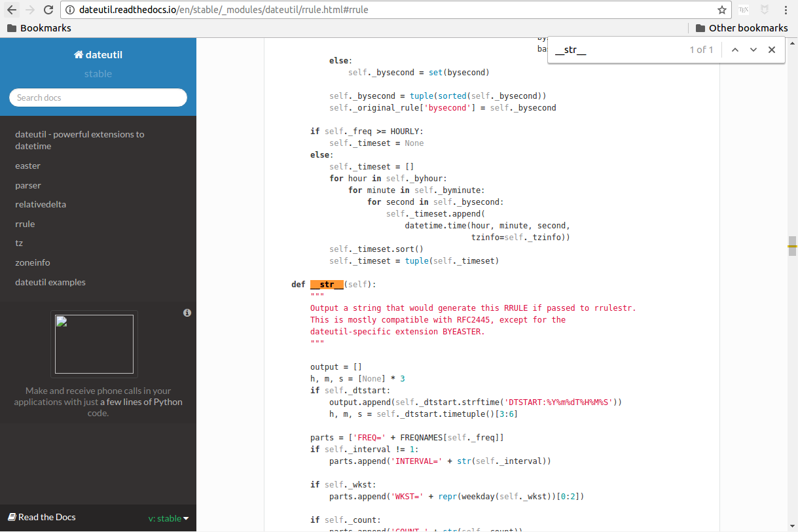Click the 'output = []' code line
Image resolution: width=798 pixels, height=532 pixels.
336,367
